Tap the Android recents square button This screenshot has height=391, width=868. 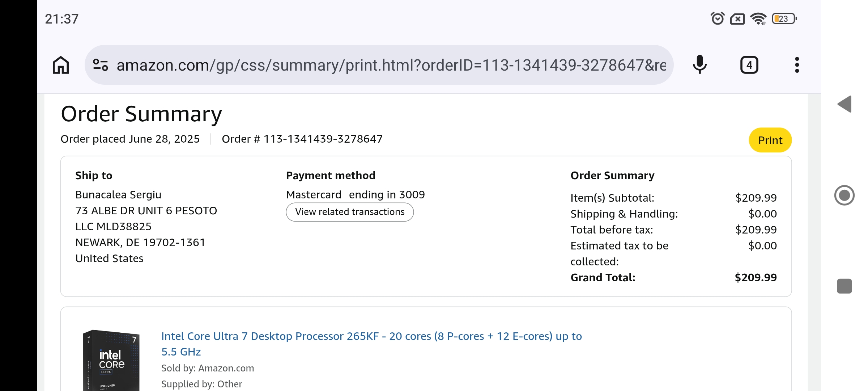coord(844,286)
